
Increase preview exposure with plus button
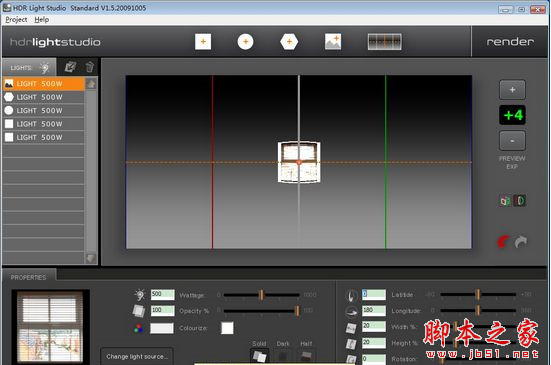(x=512, y=90)
